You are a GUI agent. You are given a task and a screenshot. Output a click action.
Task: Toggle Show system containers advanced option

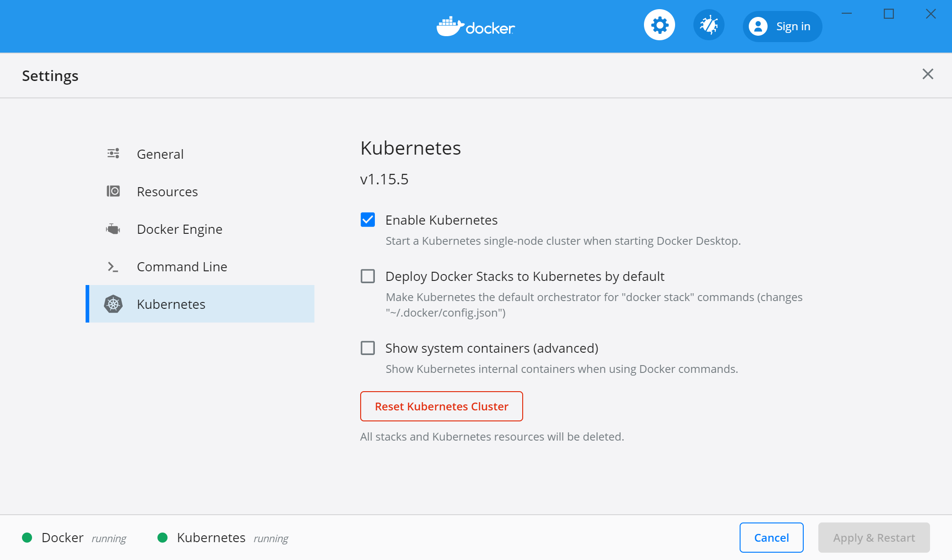[368, 347]
